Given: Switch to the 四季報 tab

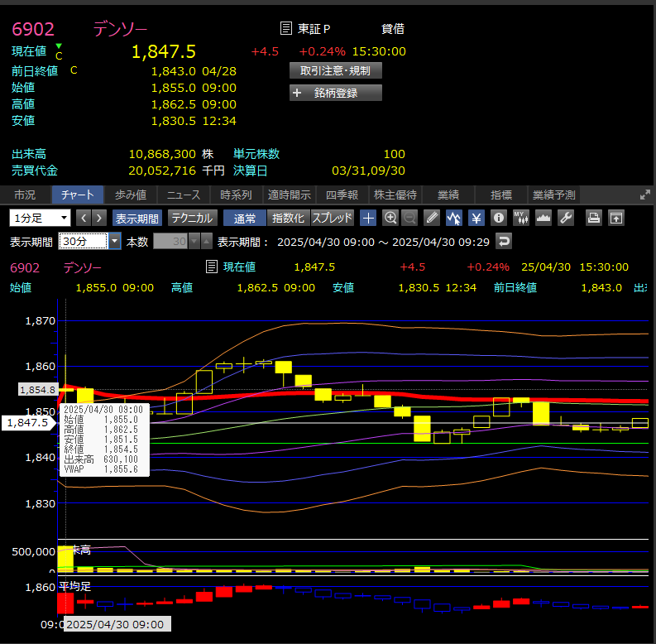Looking at the screenshot, I should (x=342, y=195).
